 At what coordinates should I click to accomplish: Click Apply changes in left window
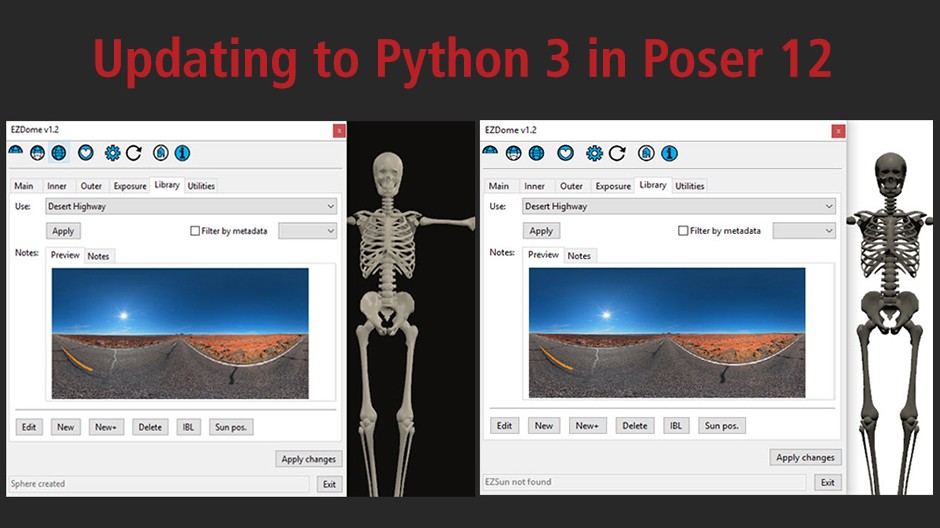click(x=309, y=459)
